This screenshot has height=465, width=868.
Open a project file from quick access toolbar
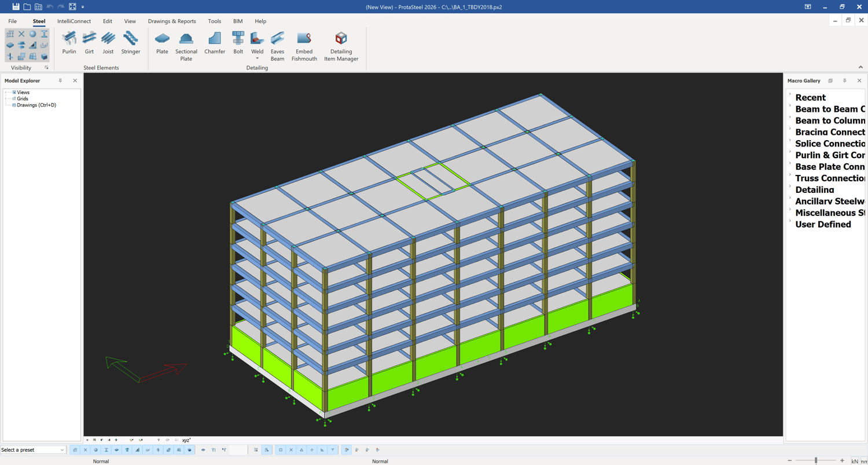pyautogui.click(x=27, y=7)
